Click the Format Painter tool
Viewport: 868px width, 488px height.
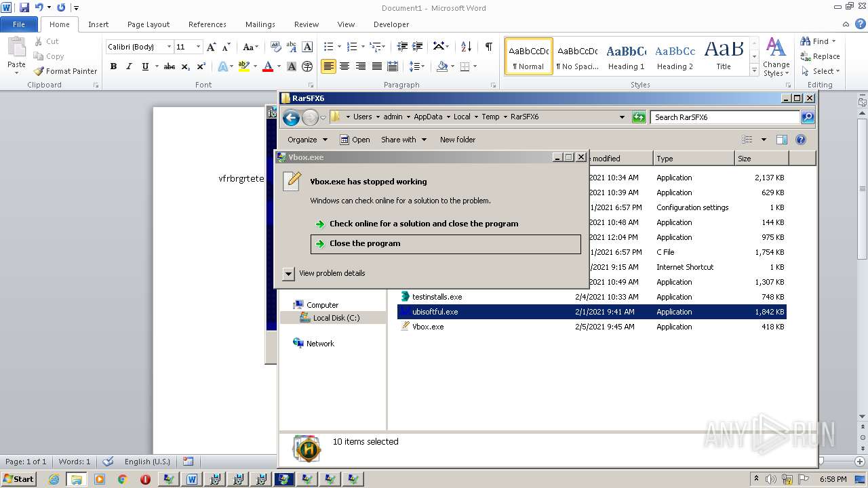click(65, 71)
